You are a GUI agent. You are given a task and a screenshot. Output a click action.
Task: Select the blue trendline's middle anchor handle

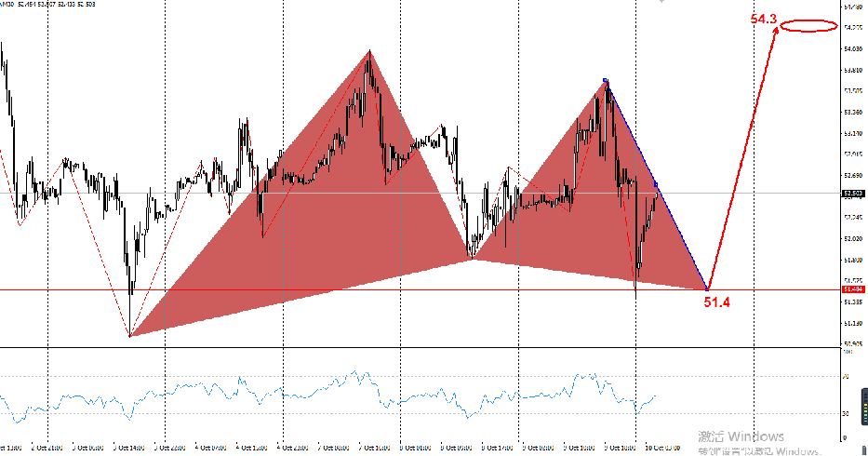(x=656, y=184)
